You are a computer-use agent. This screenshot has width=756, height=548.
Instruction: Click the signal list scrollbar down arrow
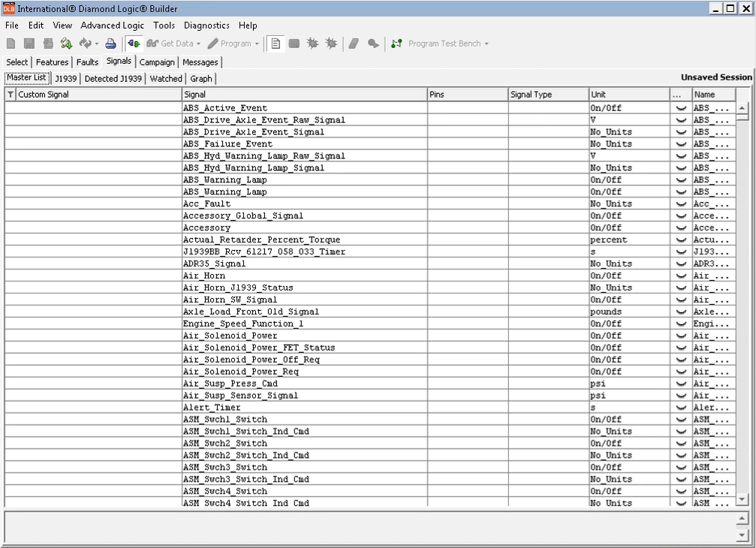point(742,498)
